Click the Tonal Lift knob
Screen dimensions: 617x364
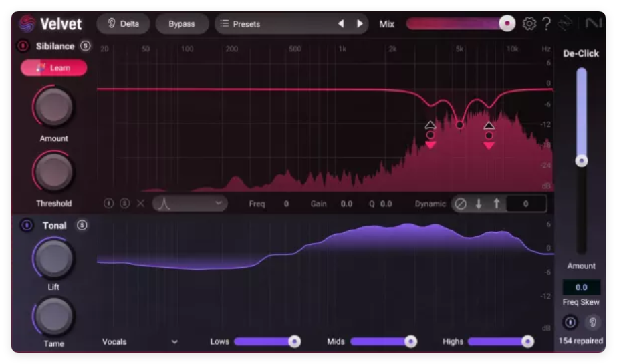point(53,258)
